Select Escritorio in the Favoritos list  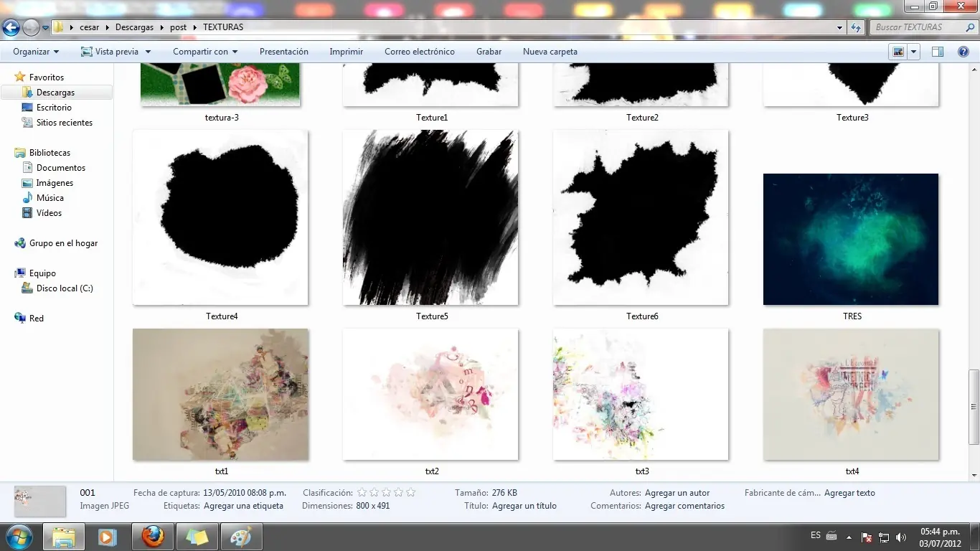[54, 108]
